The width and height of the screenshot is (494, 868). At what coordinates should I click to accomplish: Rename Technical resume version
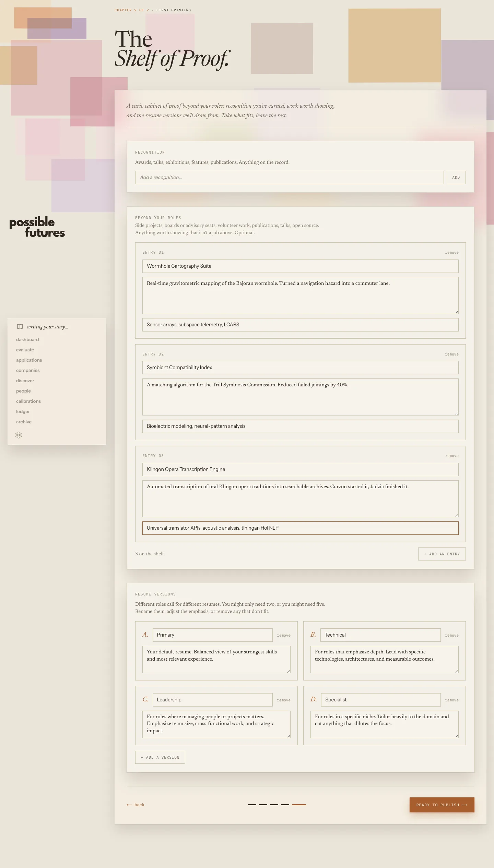click(x=380, y=635)
